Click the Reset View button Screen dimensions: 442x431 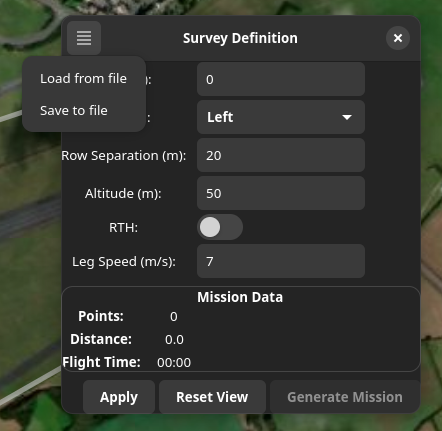[212, 397]
